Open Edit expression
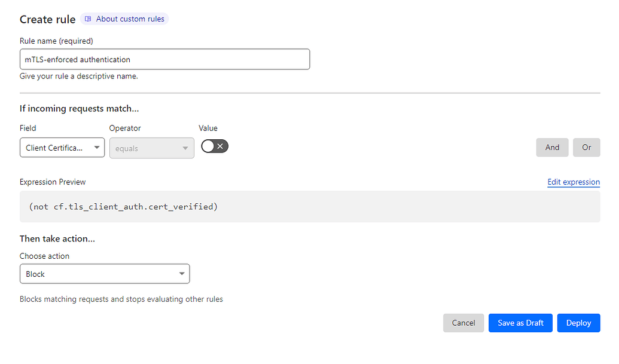This screenshot has height=364, width=619. coord(573,182)
